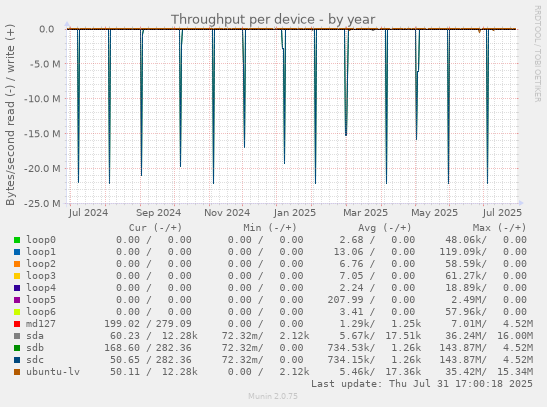547x407 pixels.
Task: Click the 'Sep 2024' x-axis label
Action: [x=158, y=213]
